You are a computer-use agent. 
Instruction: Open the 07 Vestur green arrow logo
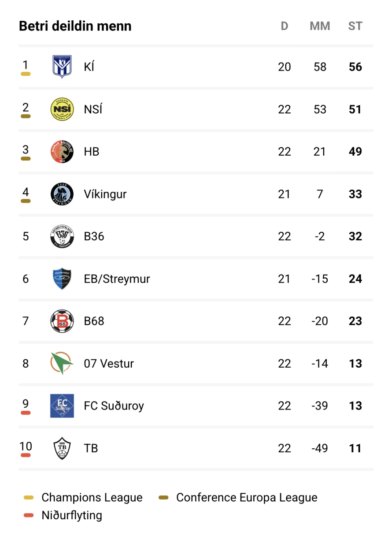[x=62, y=363]
